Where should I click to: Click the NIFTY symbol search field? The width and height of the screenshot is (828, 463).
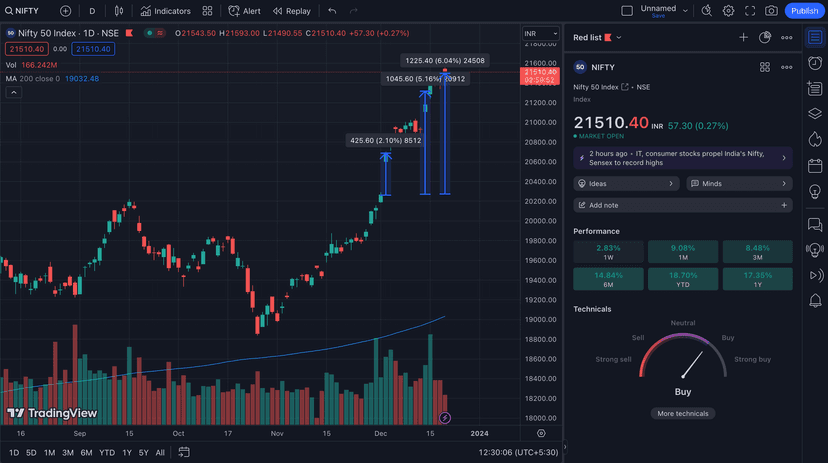tap(27, 11)
